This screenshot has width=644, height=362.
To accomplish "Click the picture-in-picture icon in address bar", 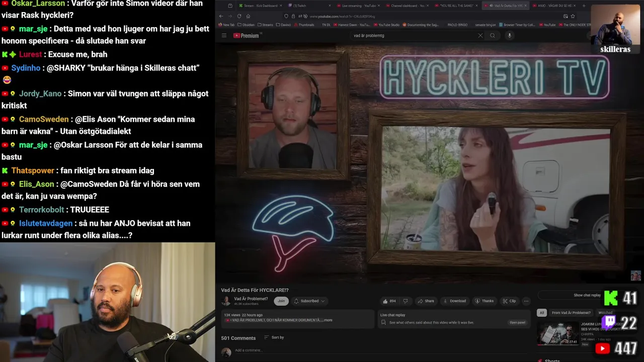I will click(566, 16).
